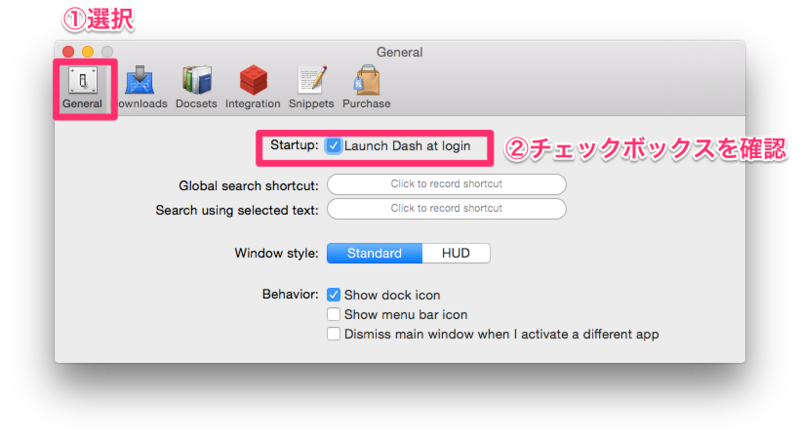Open the Docsets books icon pane

(x=196, y=87)
